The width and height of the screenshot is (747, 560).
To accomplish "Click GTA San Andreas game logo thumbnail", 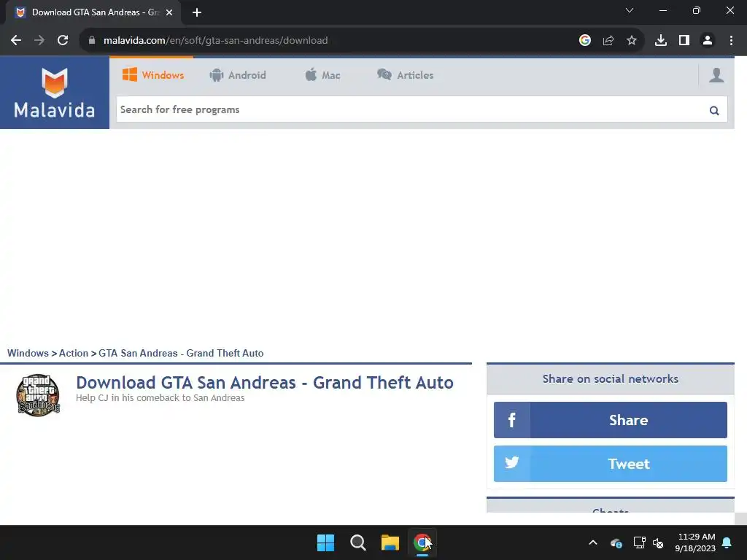I will point(38,395).
